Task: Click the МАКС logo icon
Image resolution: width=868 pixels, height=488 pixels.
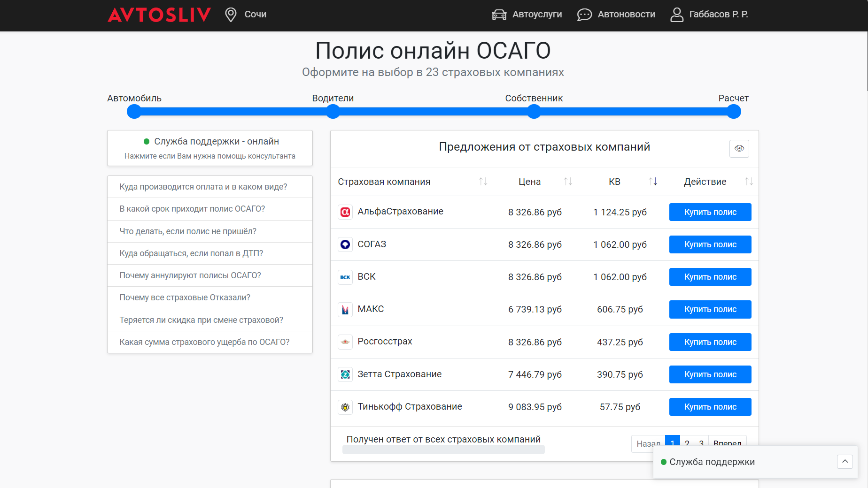Action: (x=345, y=310)
